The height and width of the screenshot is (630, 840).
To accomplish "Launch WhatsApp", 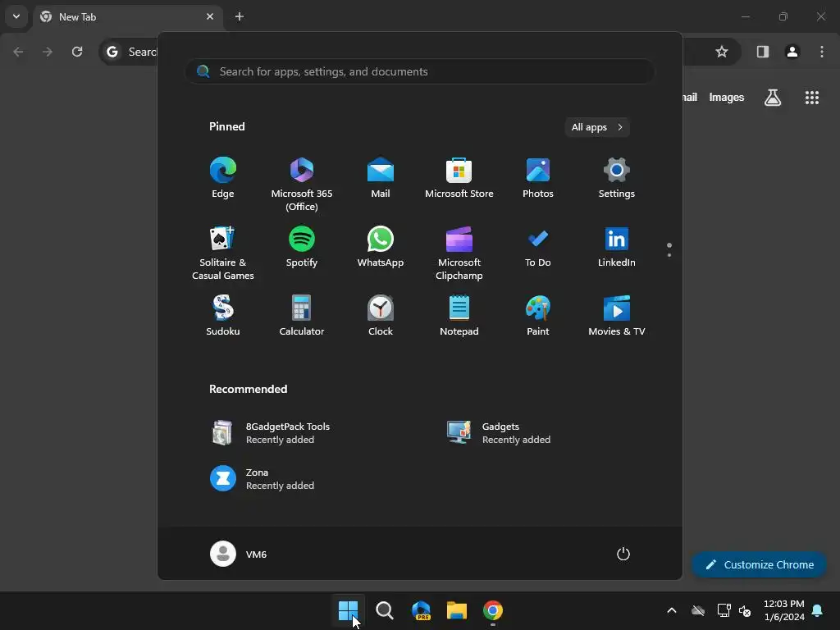I will pos(381,248).
